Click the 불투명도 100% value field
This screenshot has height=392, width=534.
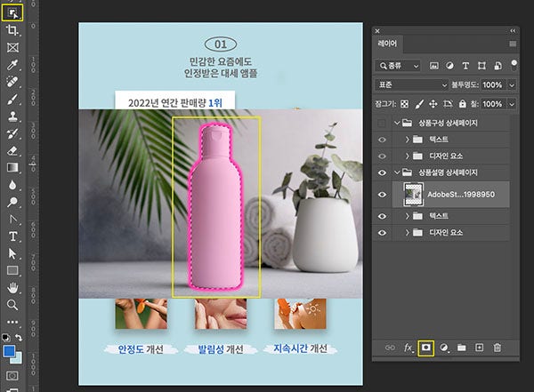[493, 85]
